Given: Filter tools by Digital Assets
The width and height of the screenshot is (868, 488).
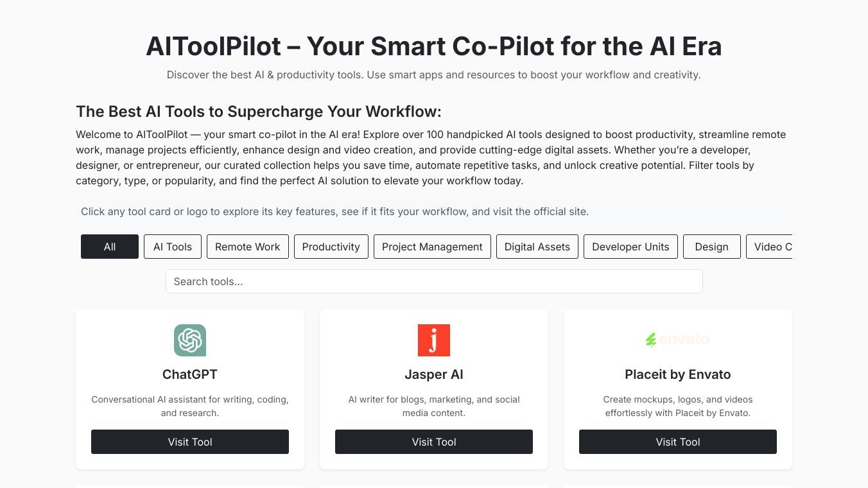Looking at the screenshot, I should tap(537, 247).
